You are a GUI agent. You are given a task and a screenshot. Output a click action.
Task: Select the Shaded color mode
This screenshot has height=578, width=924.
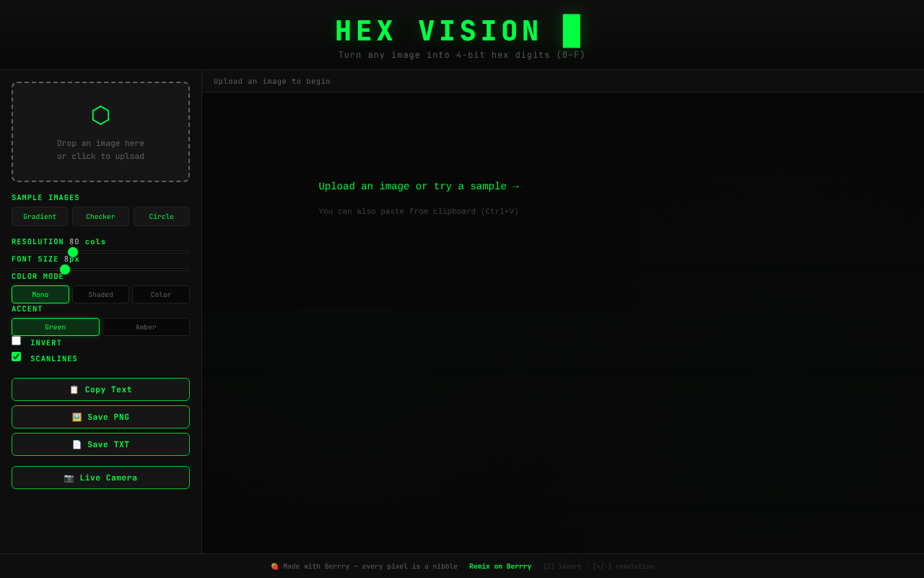(100, 294)
